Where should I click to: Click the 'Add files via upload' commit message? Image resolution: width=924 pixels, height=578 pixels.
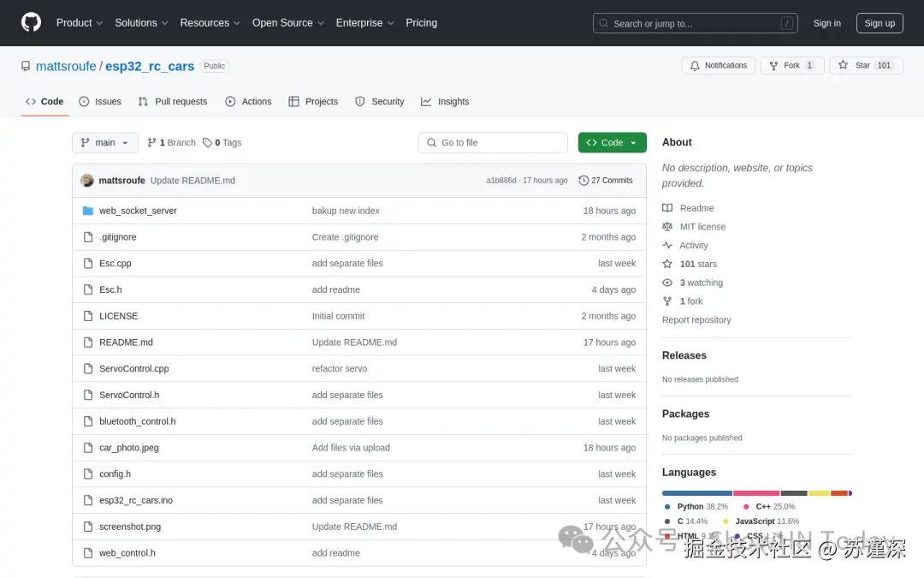point(352,448)
